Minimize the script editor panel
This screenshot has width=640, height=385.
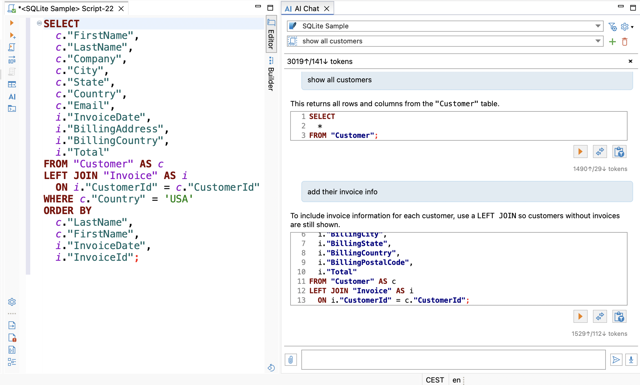(x=258, y=7)
